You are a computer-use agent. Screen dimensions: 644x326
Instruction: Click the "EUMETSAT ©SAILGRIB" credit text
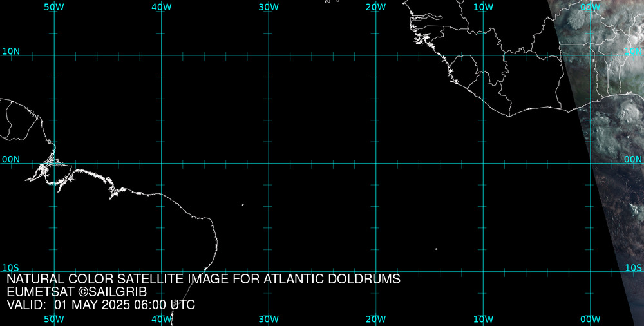coord(77,292)
